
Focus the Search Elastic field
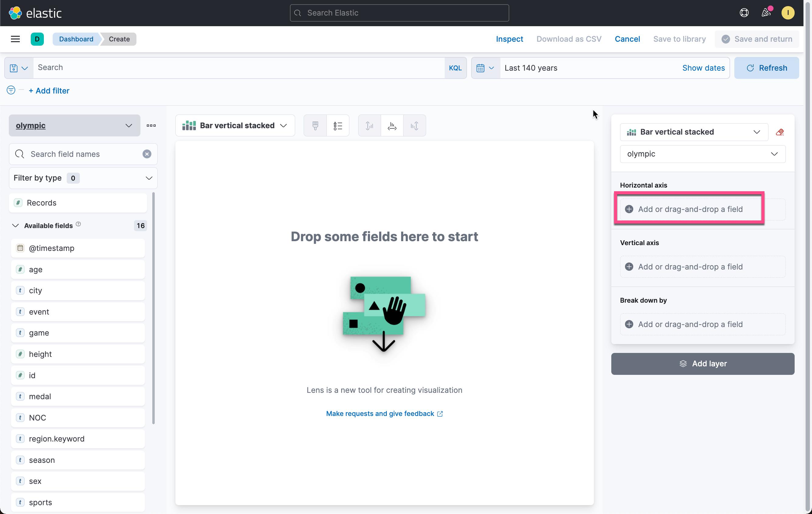coord(399,13)
